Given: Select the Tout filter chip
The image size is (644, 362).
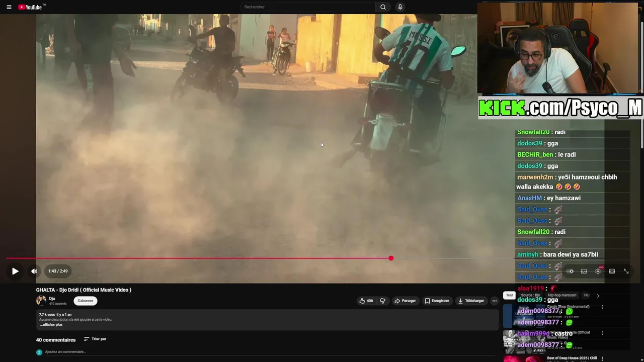Looking at the screenshot, I should [x=510, y=295].
